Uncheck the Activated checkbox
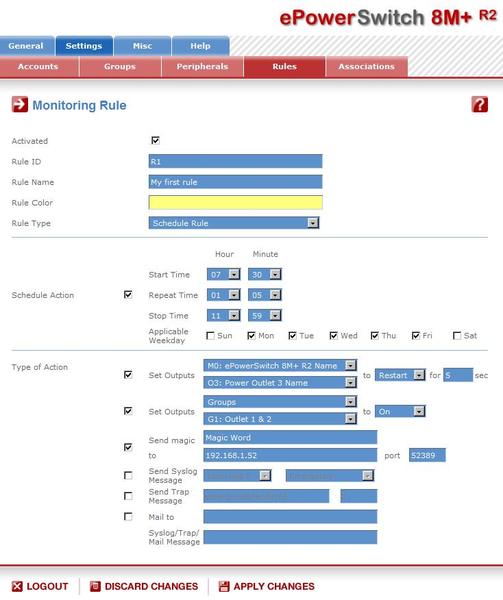503x600 pixels. click(x=155, y=140)
